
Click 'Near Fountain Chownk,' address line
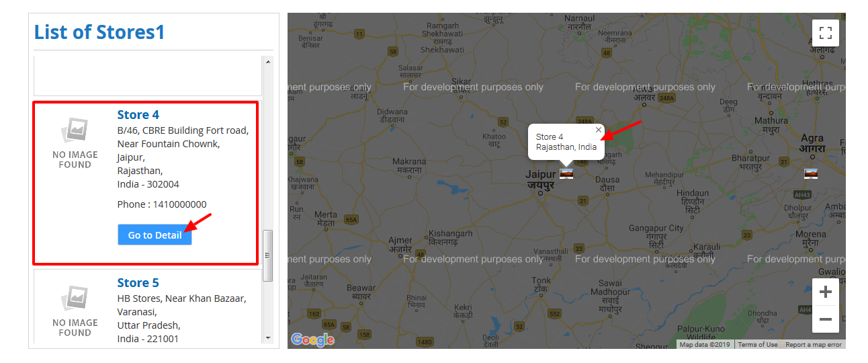pyautogui.click(x=169, y=144)
